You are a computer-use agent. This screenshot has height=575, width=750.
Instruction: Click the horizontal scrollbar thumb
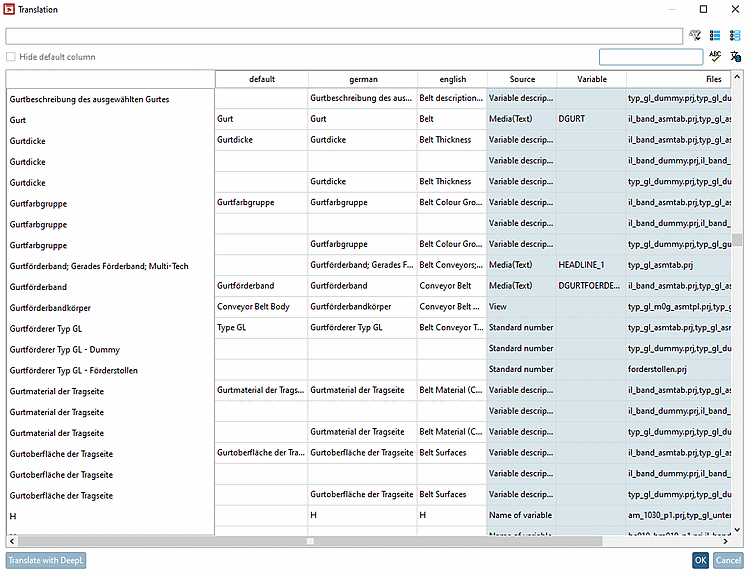[310, 541]
